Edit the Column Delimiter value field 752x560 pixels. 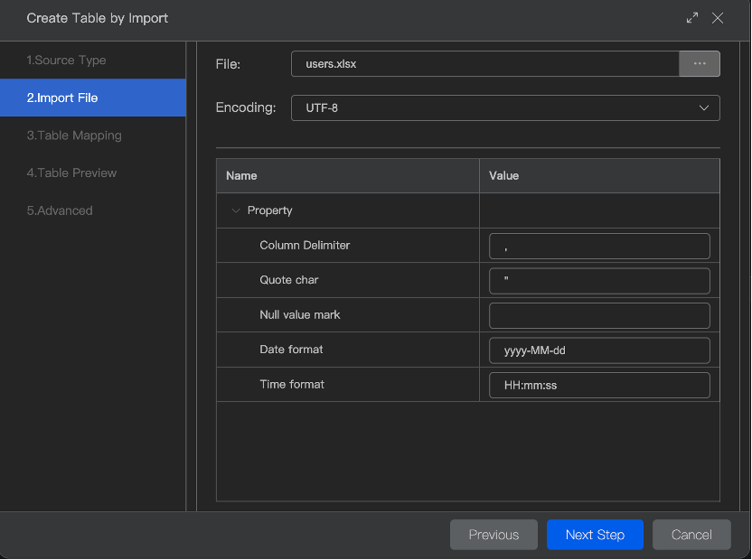pyautogui.click(x=599, y=246)
